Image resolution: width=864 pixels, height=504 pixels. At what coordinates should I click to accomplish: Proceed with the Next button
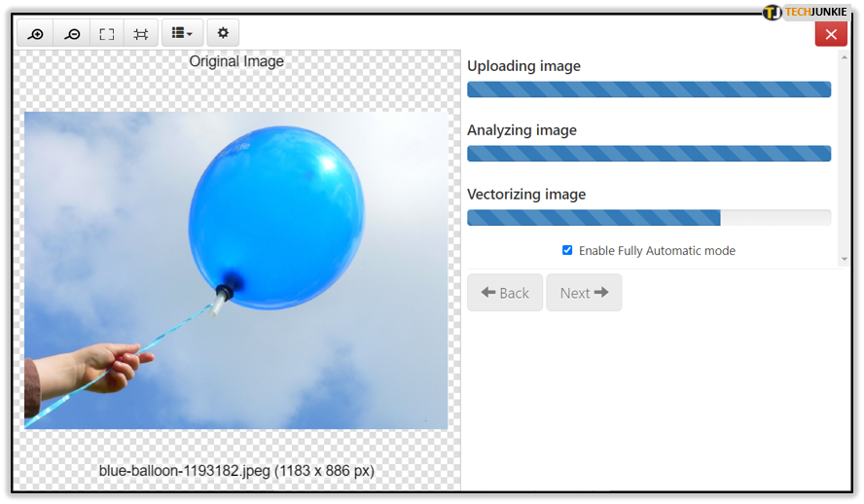click(x=584, y=293)
